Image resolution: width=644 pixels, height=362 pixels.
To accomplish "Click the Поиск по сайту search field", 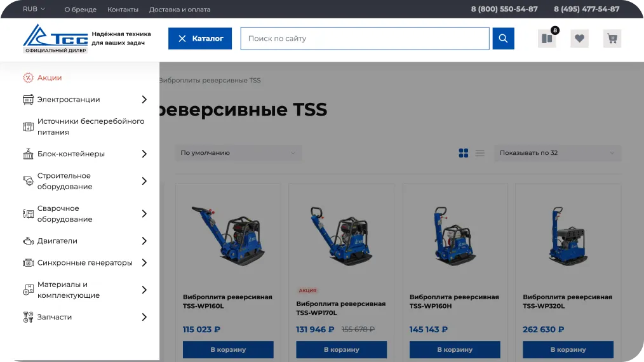I will pyautogui.click(x=365, y=39).
